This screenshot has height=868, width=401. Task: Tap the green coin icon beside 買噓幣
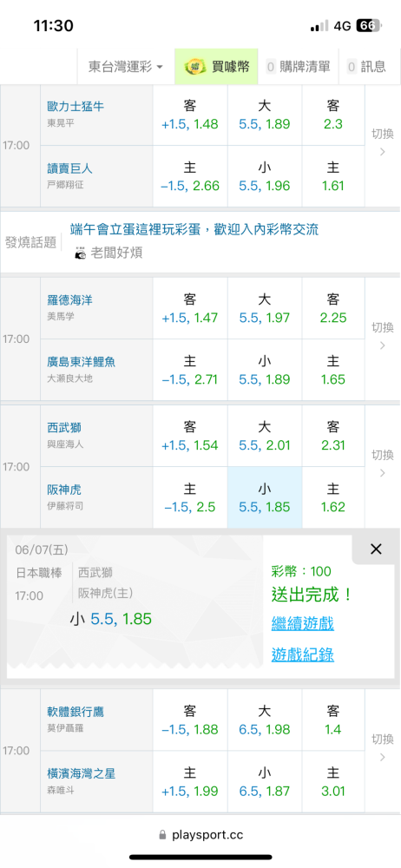pyautogui.click(x=195, y=67)
